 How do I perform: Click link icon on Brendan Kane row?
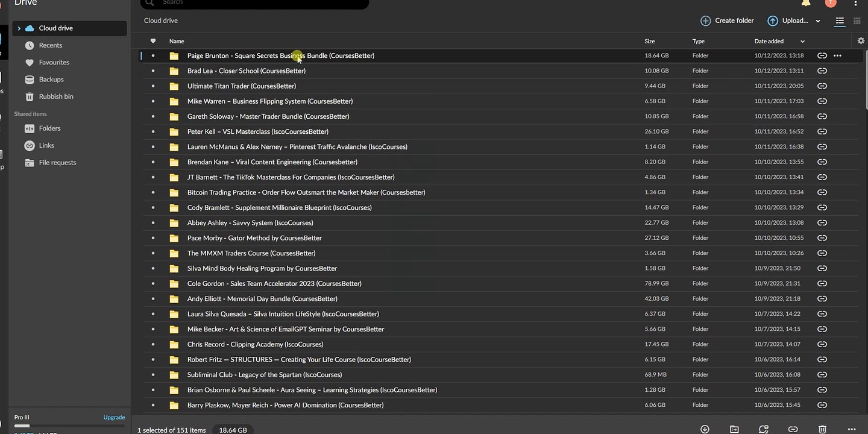click(x=822, y=162)
